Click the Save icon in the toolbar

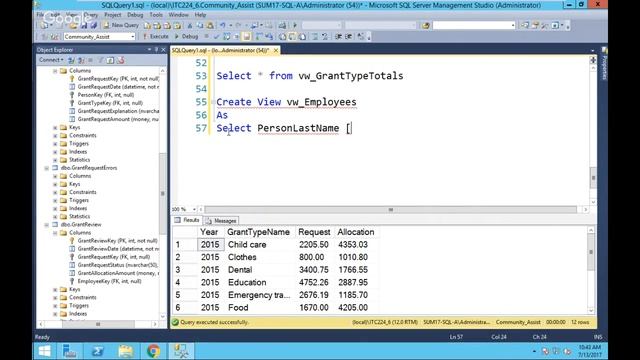(84, 25)
